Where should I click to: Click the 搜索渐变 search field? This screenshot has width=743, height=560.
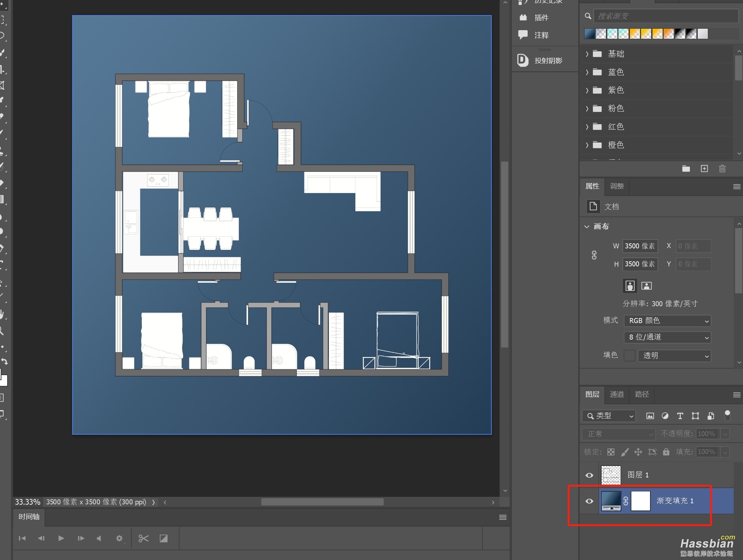click(x=666, y=16)
